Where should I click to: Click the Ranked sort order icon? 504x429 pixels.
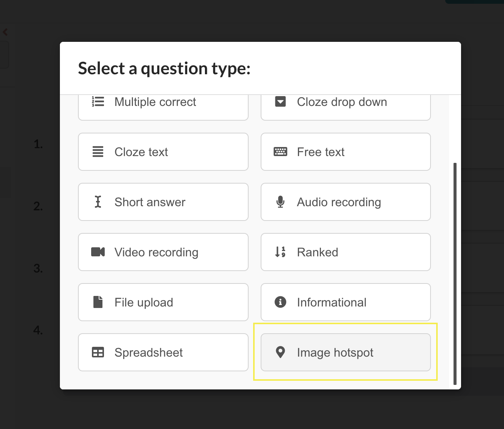pos(280,252)
